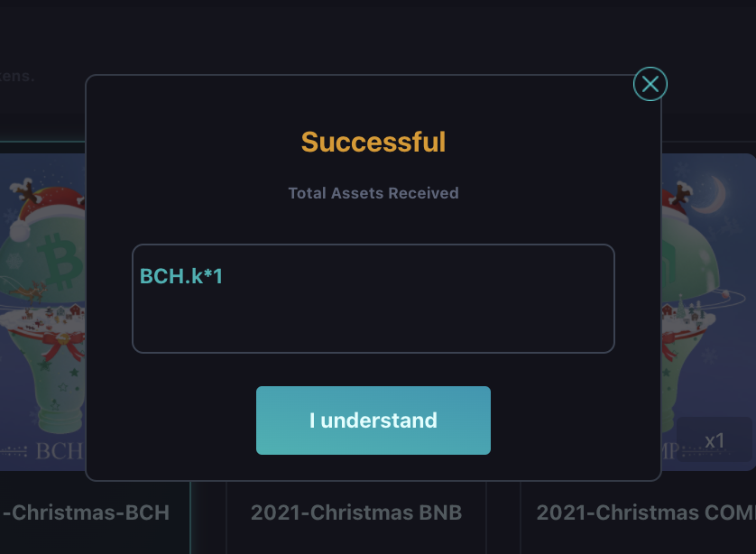The image size is (756, 554).
Task: Click inside the assets received box
Action: point(373,299)
